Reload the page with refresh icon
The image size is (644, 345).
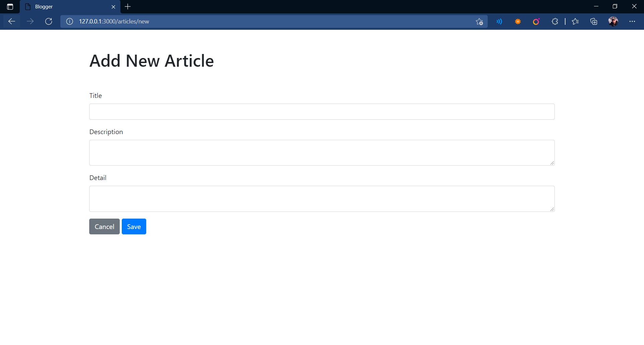pyautogui.click(x=49, y=21)
